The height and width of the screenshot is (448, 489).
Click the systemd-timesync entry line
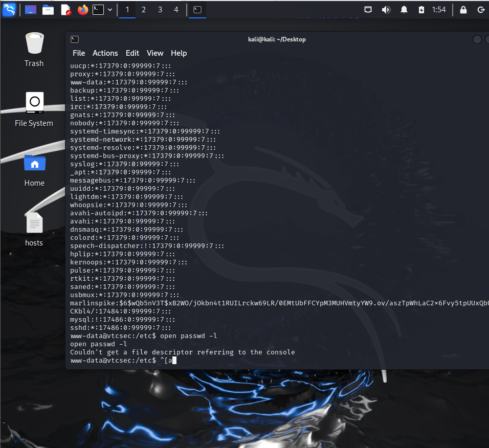145,131
